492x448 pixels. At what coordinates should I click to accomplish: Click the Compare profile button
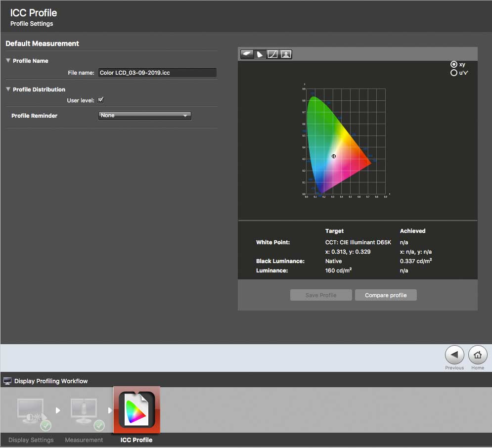(386, 295)
